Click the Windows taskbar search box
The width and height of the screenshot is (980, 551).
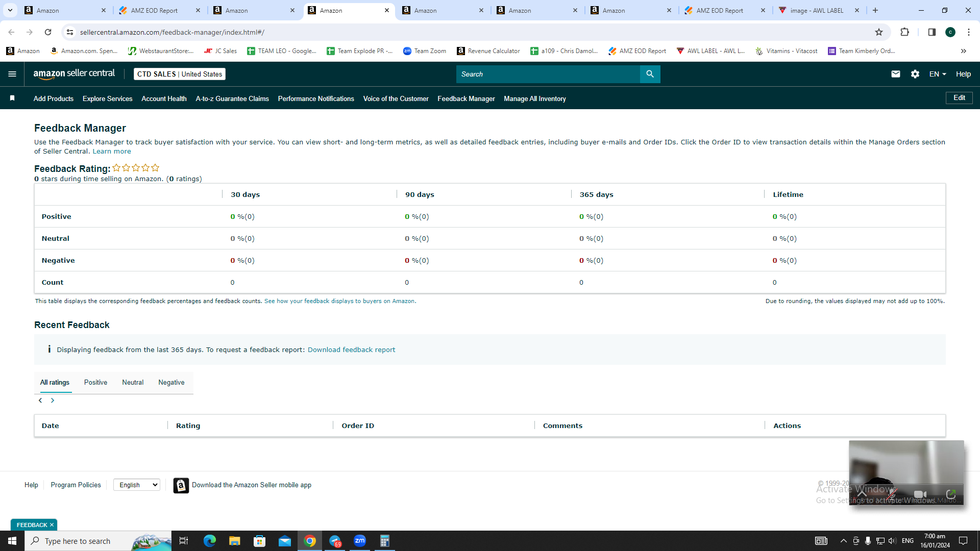click(99, 541)
